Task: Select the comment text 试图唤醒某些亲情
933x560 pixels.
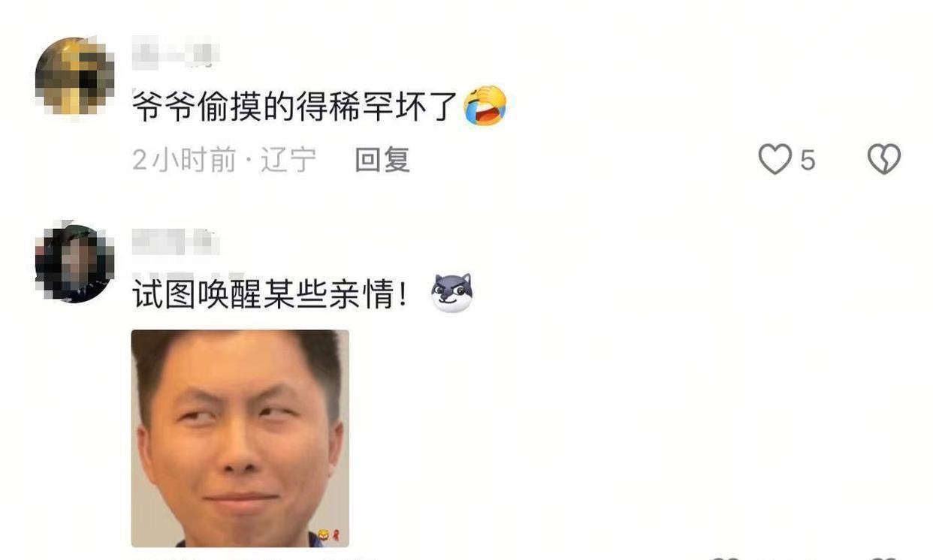Action: tap(270, 294)
